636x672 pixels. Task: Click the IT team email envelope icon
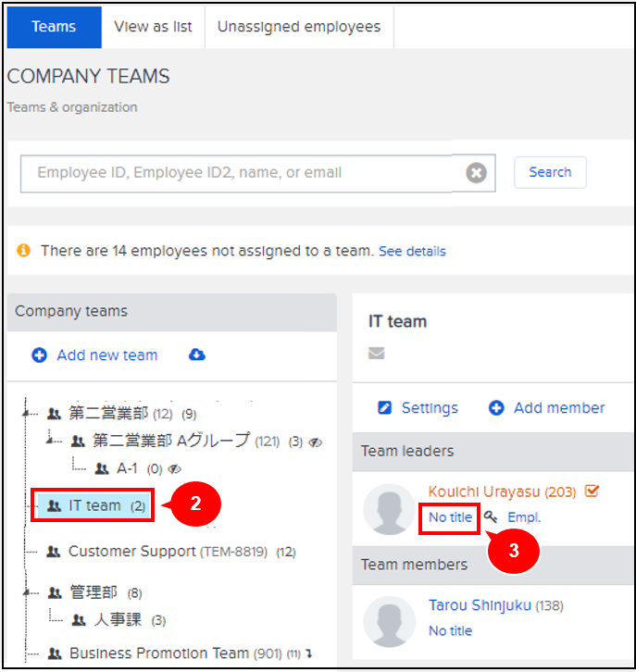tap(376, 354)
